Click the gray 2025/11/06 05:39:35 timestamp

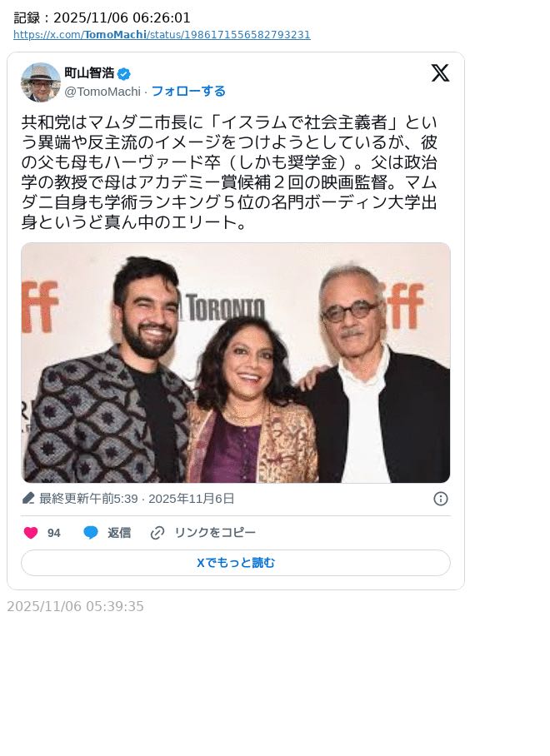click(75, 606)
